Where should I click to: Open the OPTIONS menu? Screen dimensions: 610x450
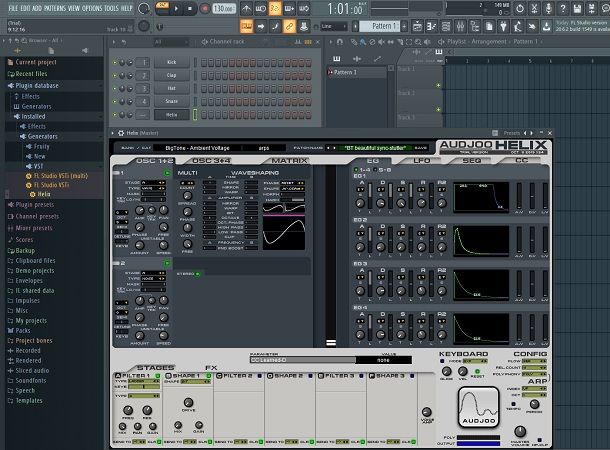(x=92, y=8)
